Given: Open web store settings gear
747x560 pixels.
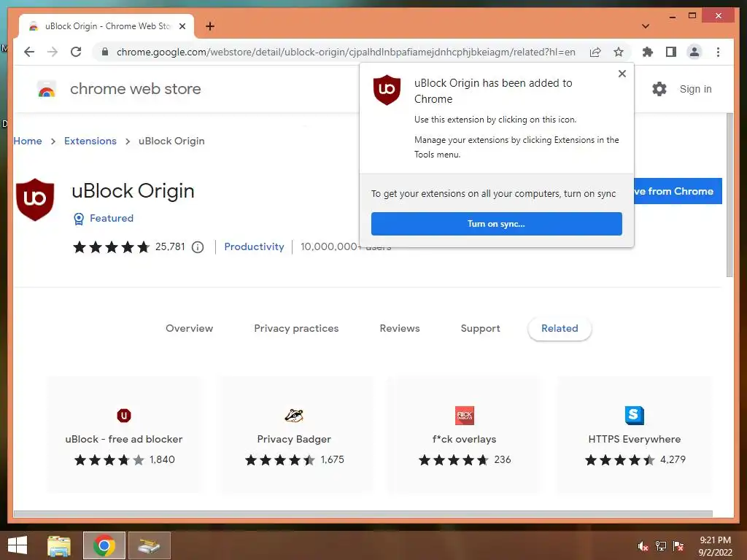Looking at the screenshot, I should coord(659,89).
